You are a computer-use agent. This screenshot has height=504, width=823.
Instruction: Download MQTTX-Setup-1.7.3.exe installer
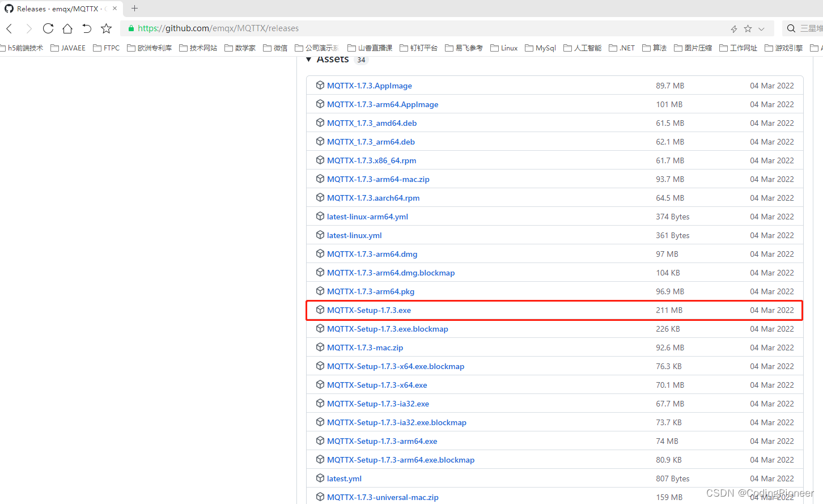pos(369,310)
